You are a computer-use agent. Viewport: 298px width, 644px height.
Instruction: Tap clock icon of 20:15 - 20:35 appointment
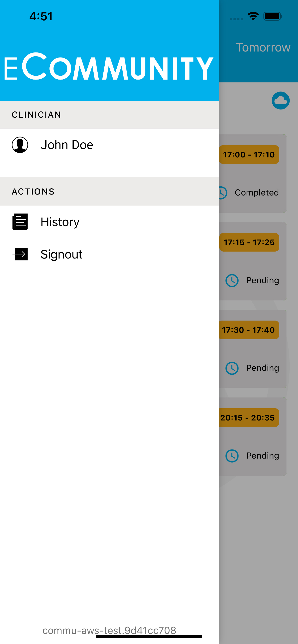(232, 456)
